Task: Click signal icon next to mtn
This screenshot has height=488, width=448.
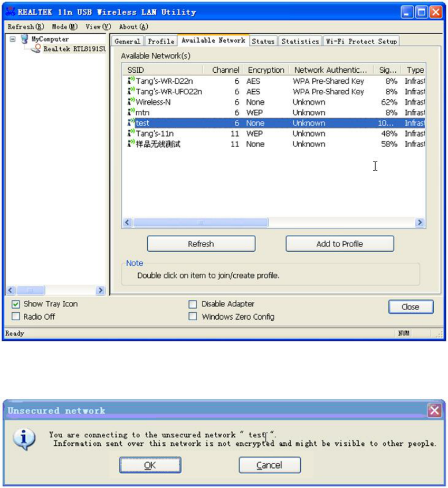Action: pos(131,112)
